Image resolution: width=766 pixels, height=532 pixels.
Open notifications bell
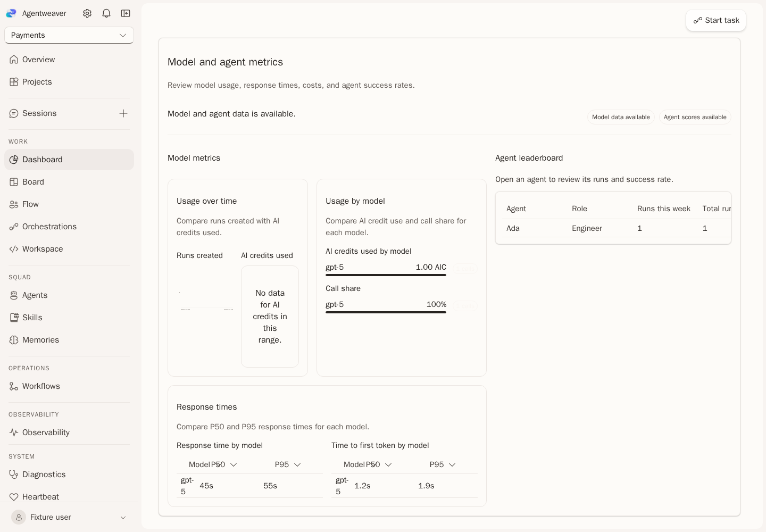(106, 13)
